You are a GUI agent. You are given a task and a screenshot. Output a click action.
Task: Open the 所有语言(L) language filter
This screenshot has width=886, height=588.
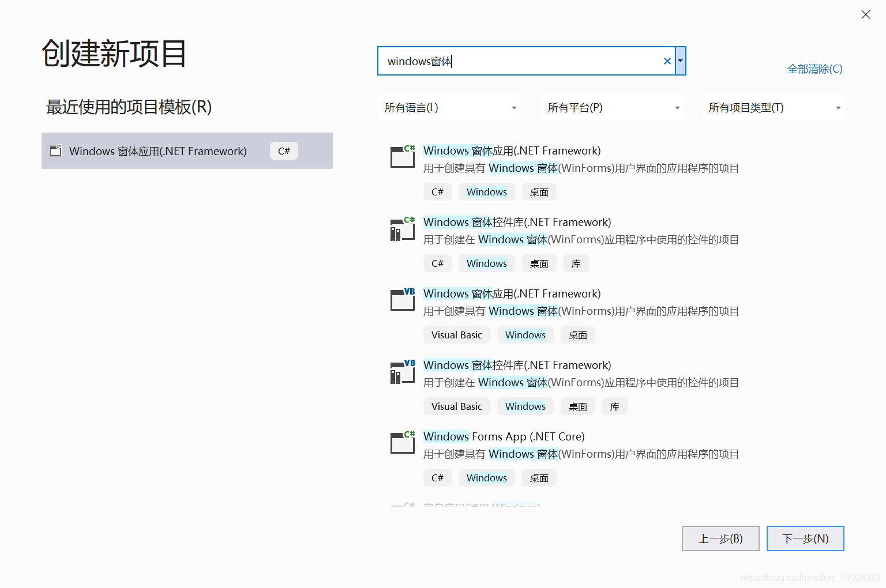tap(449, 108)
